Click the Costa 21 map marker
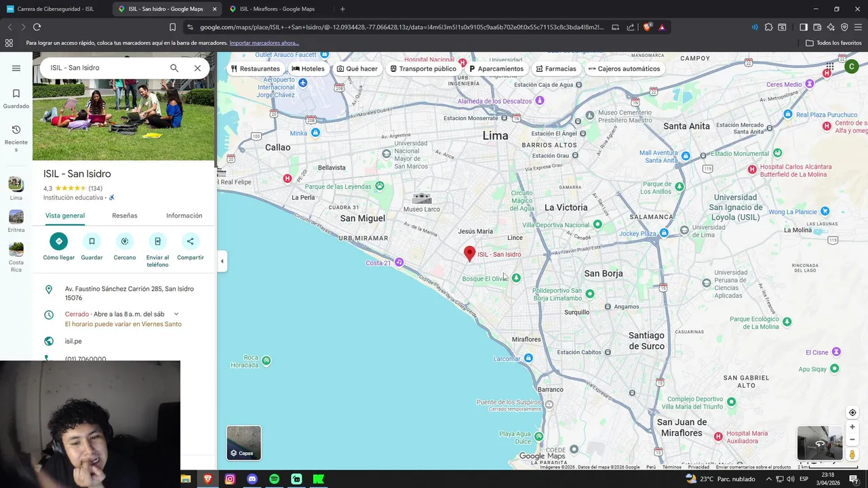This screenshot has width=868, height=488. pyautogui.click(x=399, y=262)
